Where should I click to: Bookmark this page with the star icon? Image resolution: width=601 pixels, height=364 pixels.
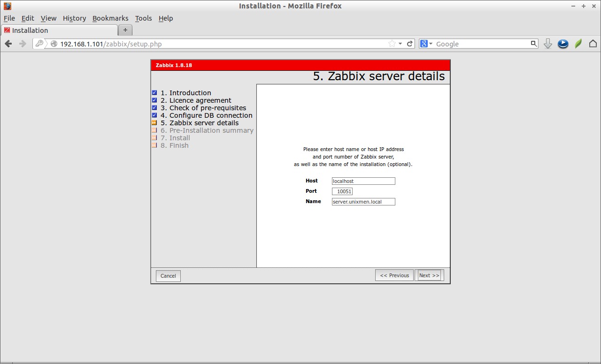tap(392, 44)
